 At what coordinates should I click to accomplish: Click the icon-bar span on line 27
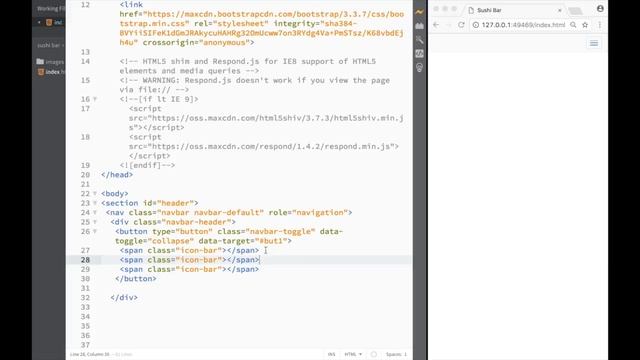click(x=189, y=250)
